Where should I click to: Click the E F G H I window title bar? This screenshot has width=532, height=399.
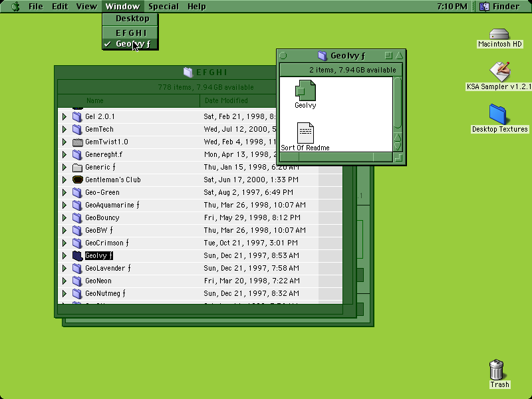pos(166,72)
